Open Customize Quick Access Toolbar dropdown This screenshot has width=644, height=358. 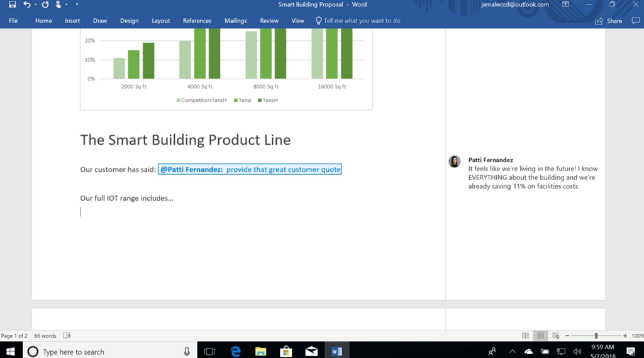(x=77, y=4)
